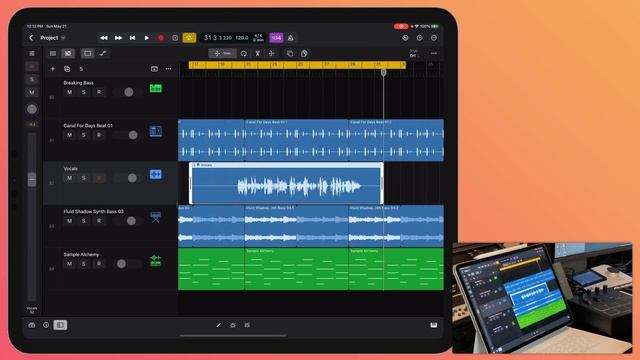Click the yellow cycle range ruler
This screenshot has width=640, height=360.
297,64
